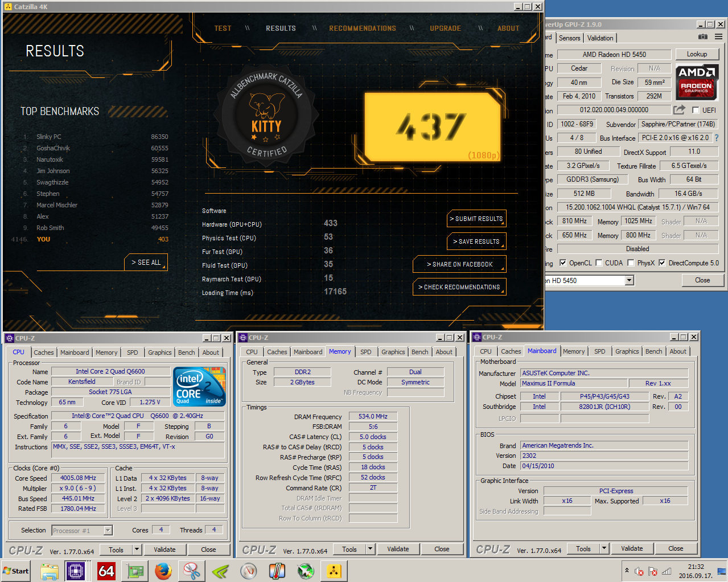Click the GPU-Z Lookup button
The height and width of the screenshot is (582, 728).
(x=697, y=54)
